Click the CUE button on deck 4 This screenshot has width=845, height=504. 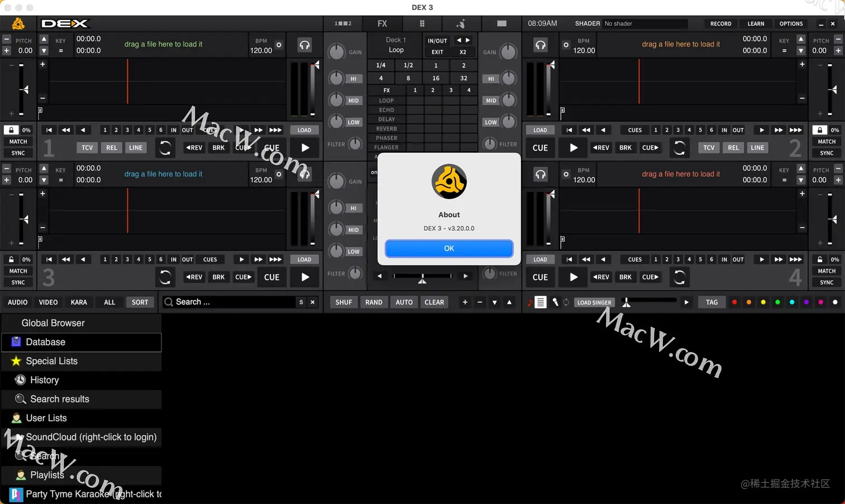[x=540, y=277]
